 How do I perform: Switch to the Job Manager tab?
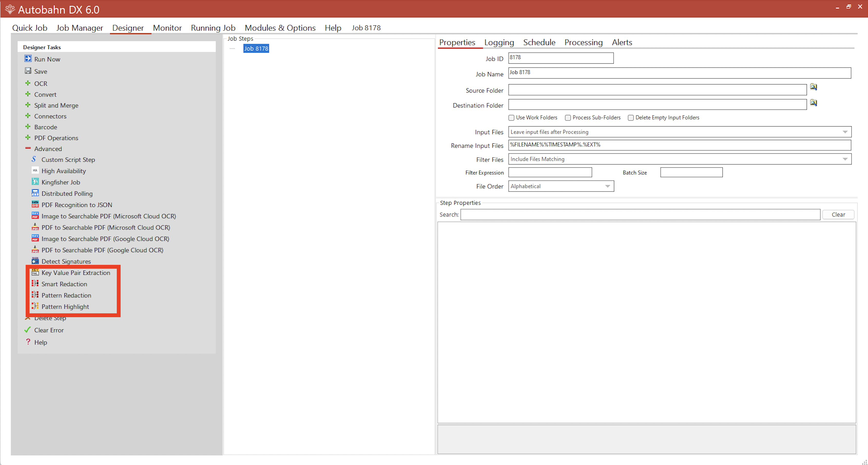pyautogui.click(x=80, y=28)
